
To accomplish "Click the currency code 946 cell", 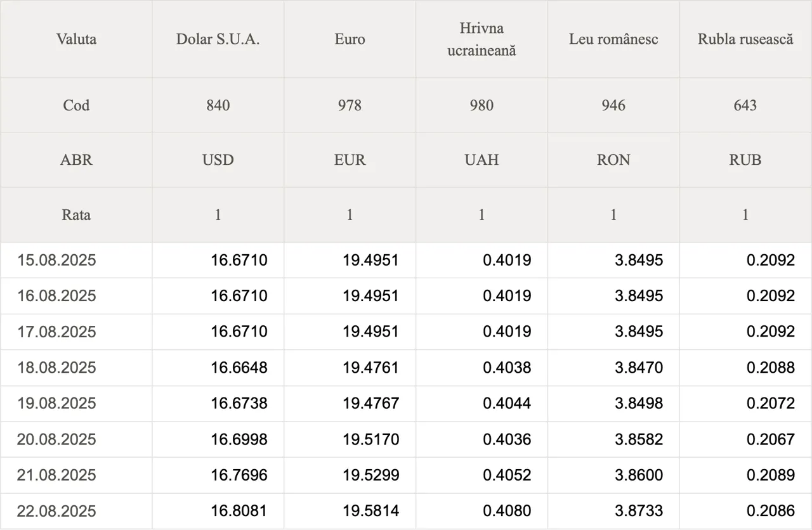I will click(613, 105).
